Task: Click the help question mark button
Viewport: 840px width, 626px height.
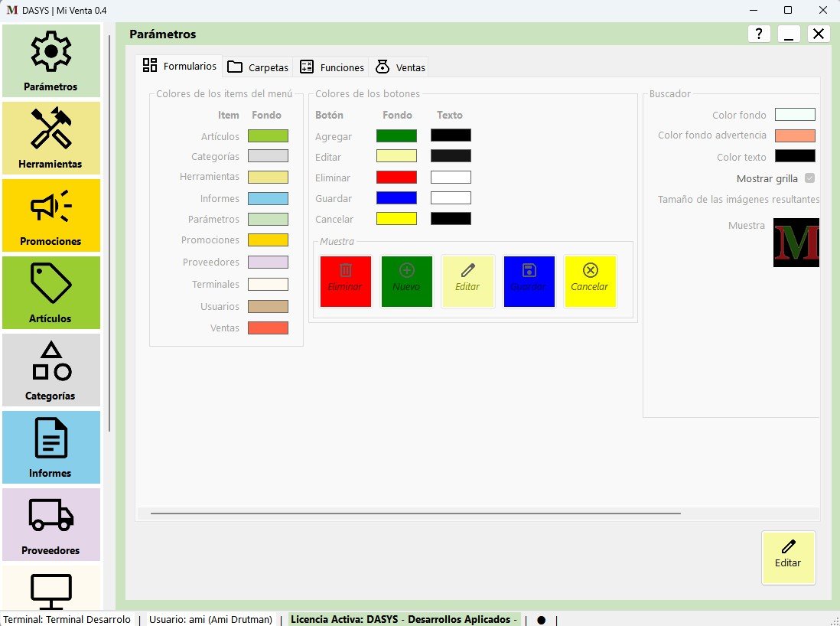Action: tap(758, 34)
